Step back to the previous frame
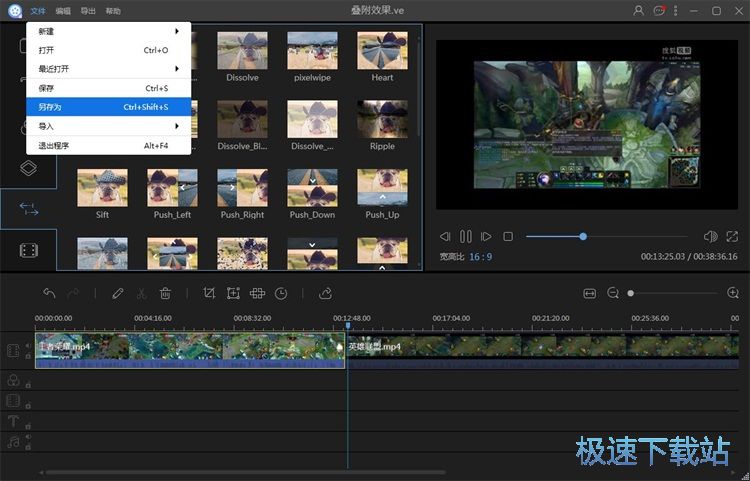750x481 pixels. (445, 236)
